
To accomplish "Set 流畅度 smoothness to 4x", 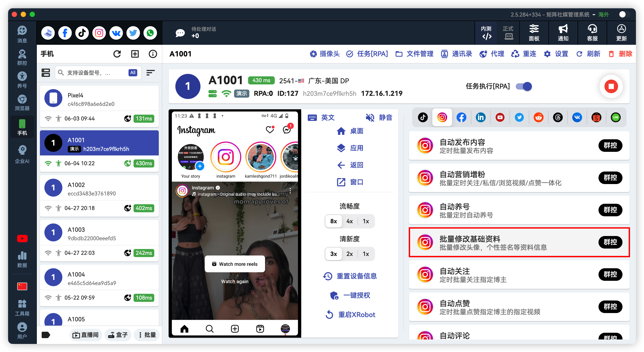I will pyautogui.click(x=350, y=221).
